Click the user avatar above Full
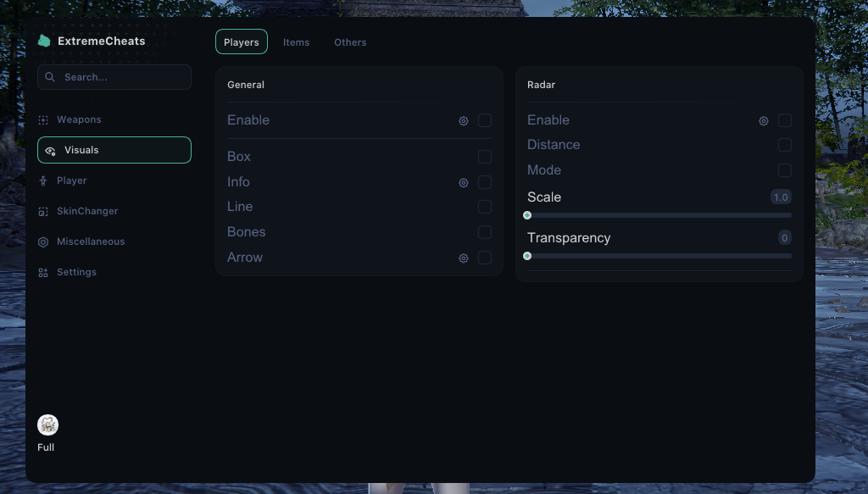Viewport: 868px width, 494px height. 47,425
